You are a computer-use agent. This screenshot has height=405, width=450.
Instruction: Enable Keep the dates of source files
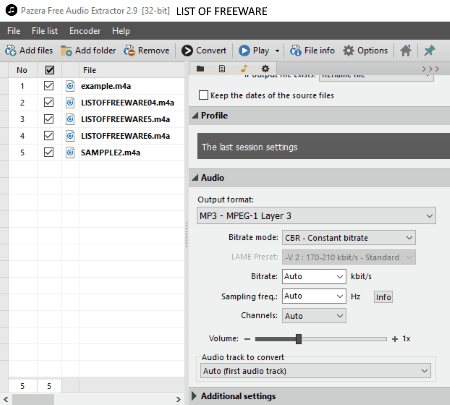coord(203,95)
